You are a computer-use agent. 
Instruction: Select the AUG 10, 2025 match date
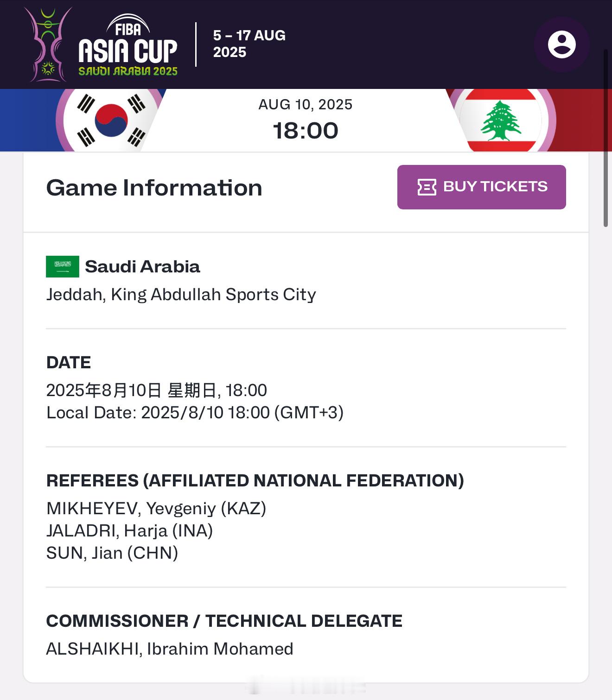305,104
